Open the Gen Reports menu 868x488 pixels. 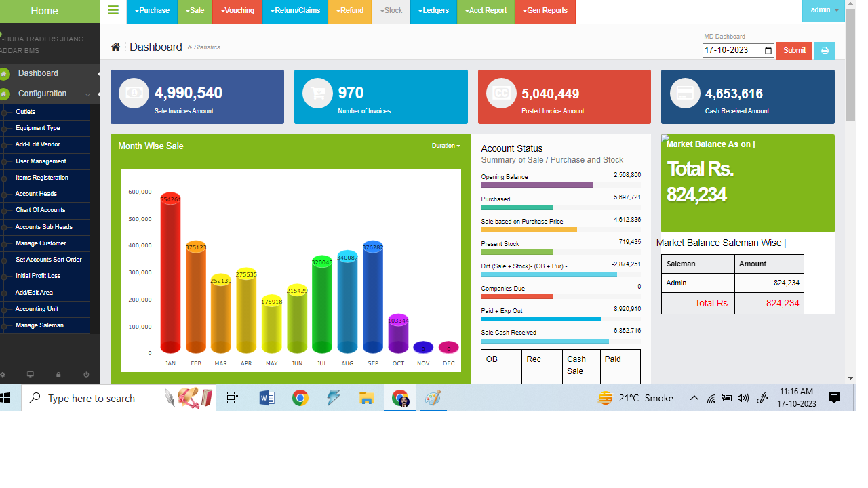tap(545, 12)
